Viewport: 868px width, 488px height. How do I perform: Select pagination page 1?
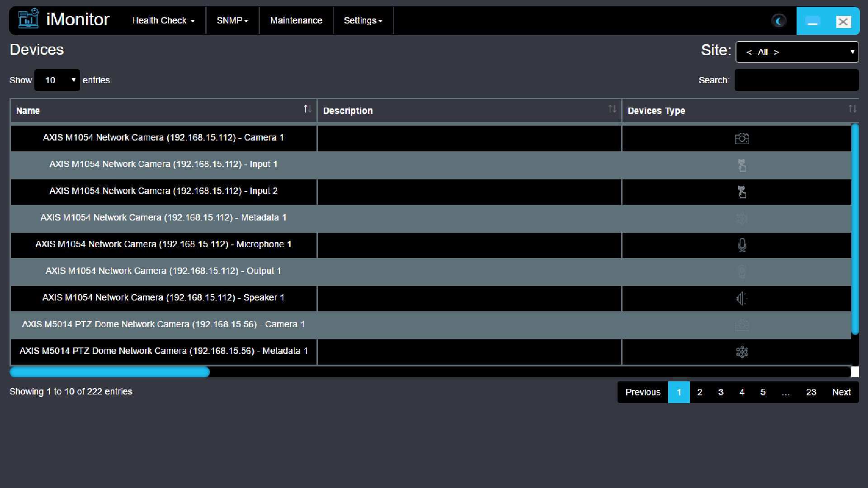click(x=679, y=392)
